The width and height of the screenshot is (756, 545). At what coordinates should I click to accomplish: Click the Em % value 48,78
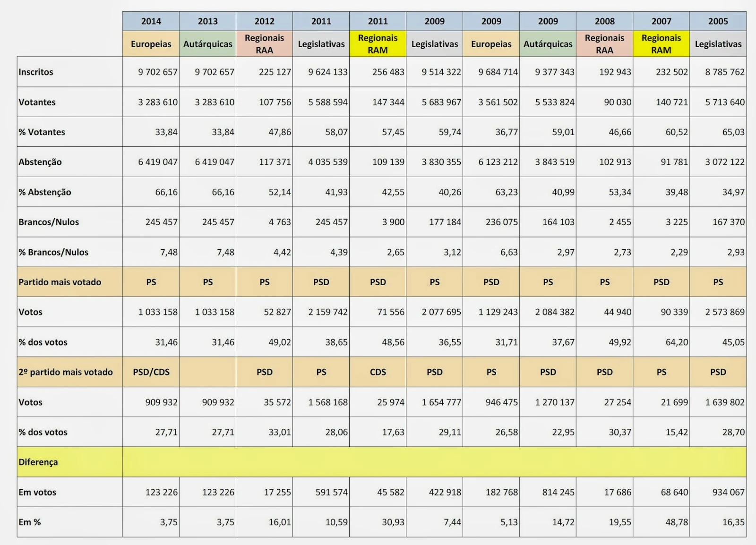point(677,522)
